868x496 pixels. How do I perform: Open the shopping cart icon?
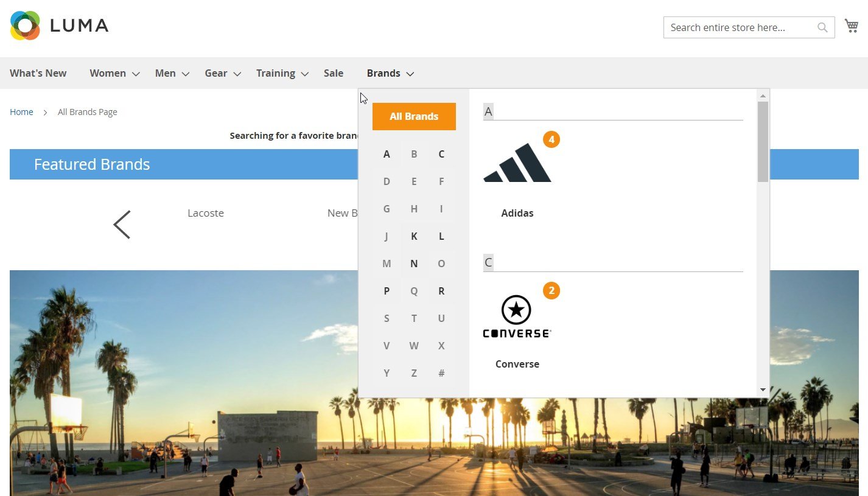[852, 26]
